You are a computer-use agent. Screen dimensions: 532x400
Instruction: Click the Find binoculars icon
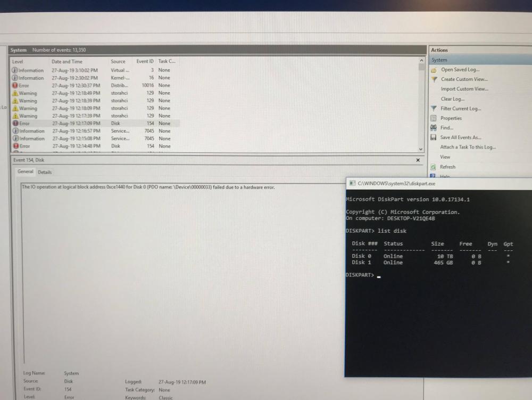pyautogui.click(x=433, y=128)
